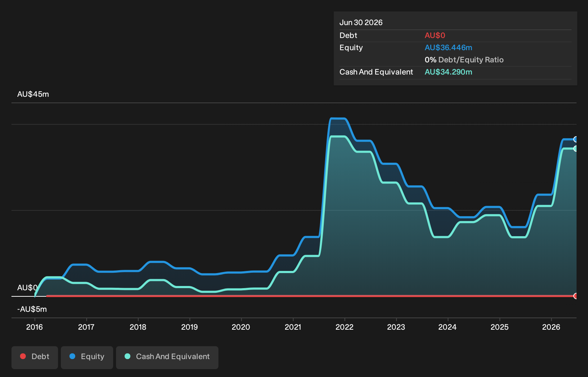588x377 pixels.
Task: Click the Cash And Equivalent tooltip label
Action: pyautogui.click(x=376, y=72)
